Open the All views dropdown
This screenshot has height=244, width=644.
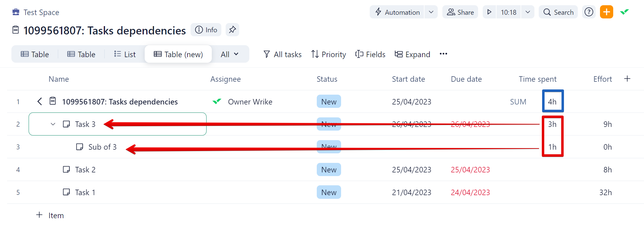(230, 54)
